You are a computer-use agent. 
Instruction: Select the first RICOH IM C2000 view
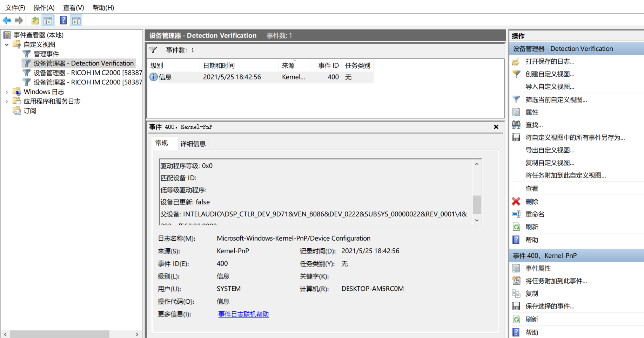88,73
